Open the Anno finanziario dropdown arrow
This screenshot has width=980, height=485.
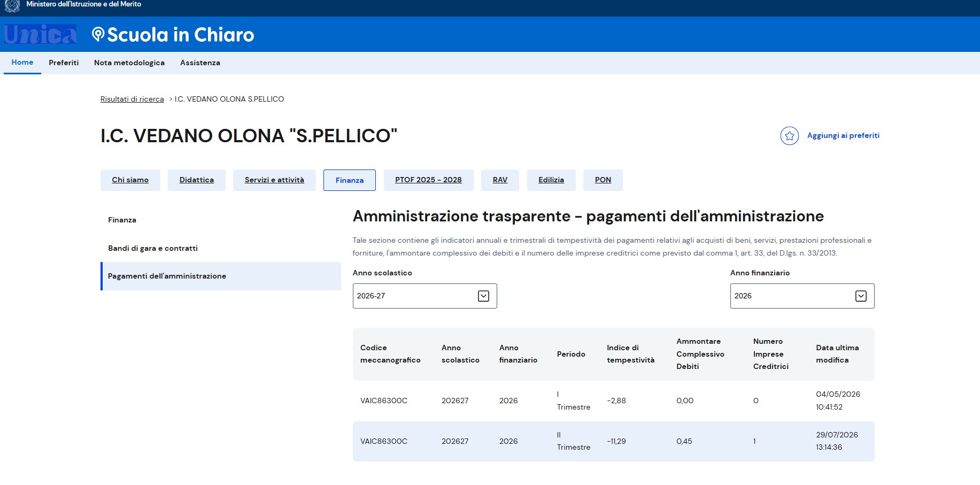point(861,296)
